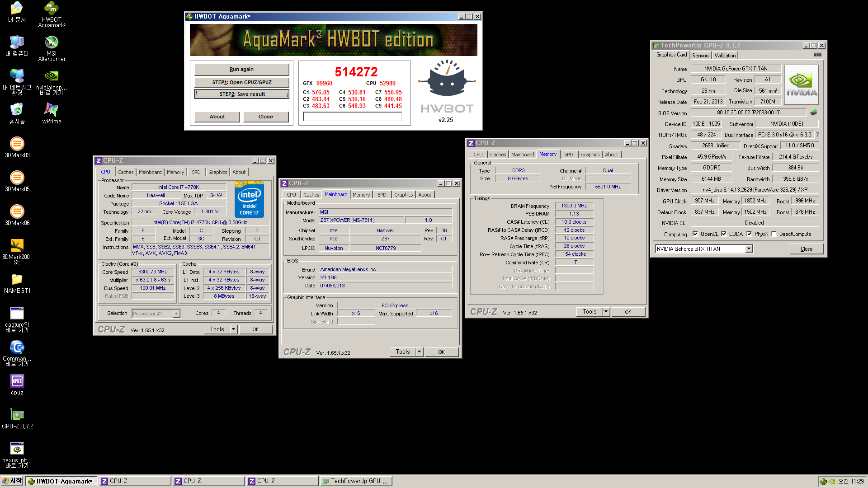Click STEP2: Save result button
The image size is (868, 488).
(x=242, y=94)
